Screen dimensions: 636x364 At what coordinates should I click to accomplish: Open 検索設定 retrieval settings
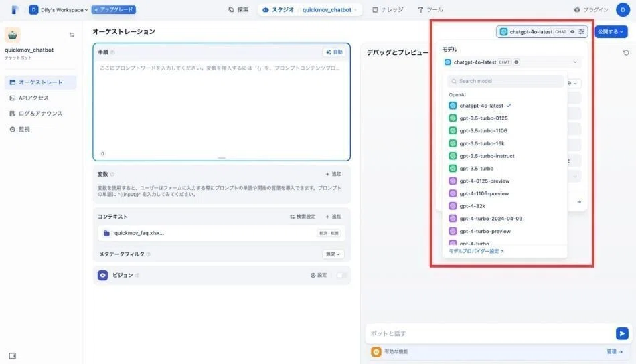[x=303, y=217]
